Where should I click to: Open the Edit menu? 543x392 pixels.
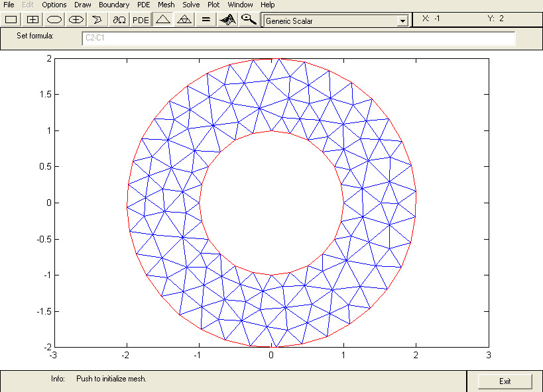(x=28, y=5)
